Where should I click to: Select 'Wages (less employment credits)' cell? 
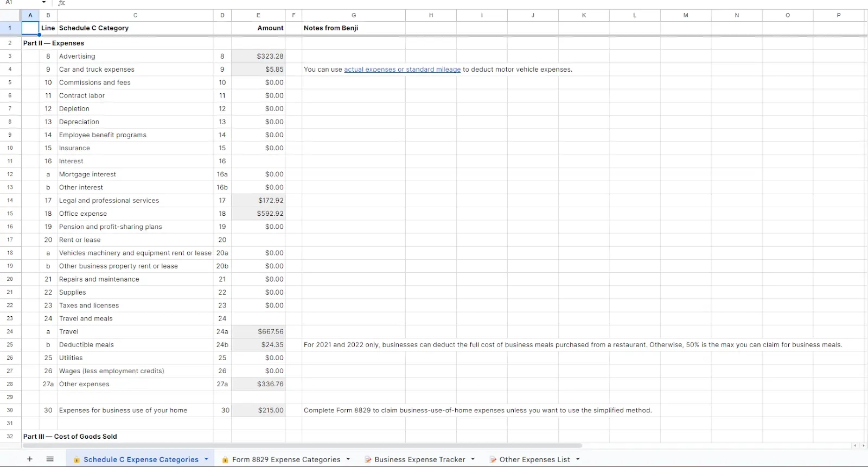click(x=135, y=371)
